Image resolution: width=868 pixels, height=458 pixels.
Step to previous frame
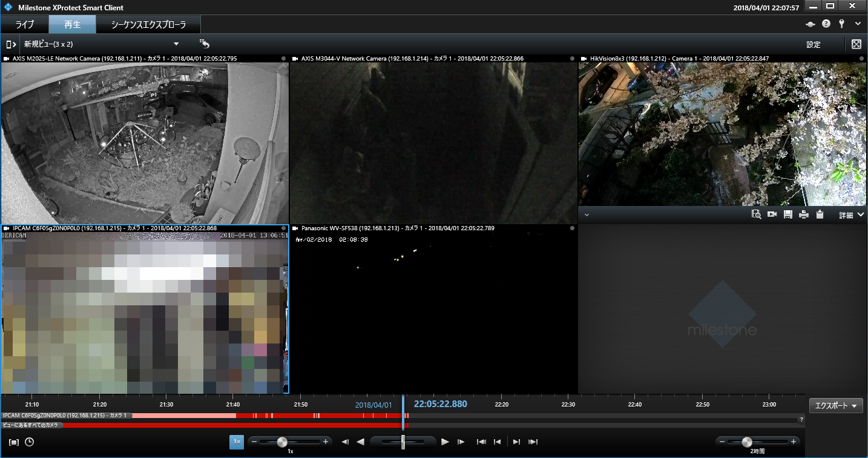(x=345, y=442)
